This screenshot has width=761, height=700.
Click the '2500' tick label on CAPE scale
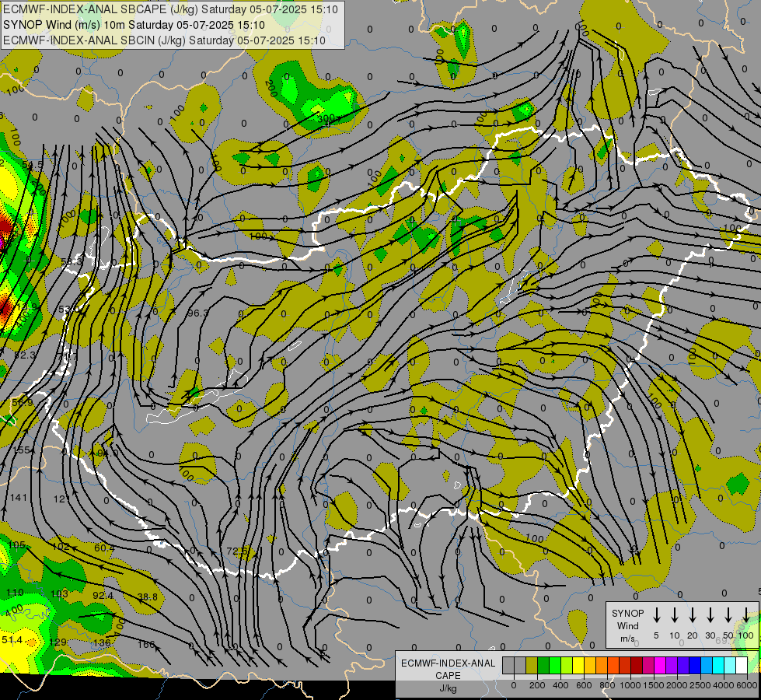pyautogui.click(x=700, y=685)
